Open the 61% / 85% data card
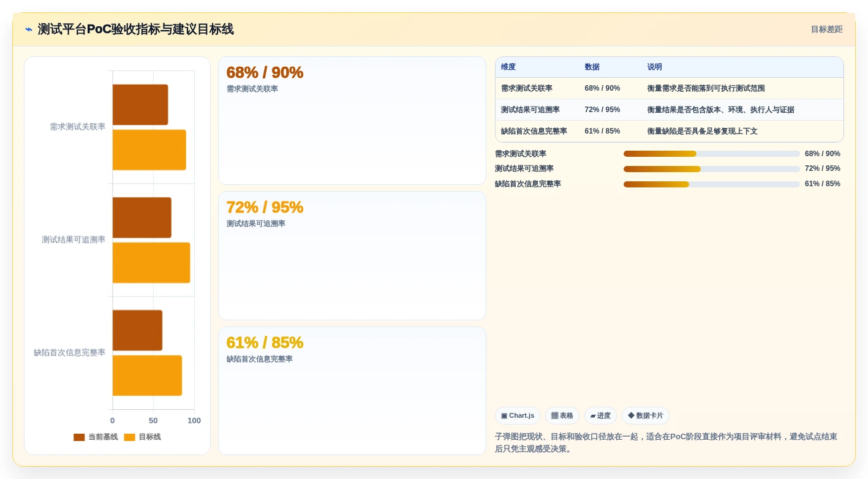The height and width of the screenshot is (479, 868). (x=352, y=391)
